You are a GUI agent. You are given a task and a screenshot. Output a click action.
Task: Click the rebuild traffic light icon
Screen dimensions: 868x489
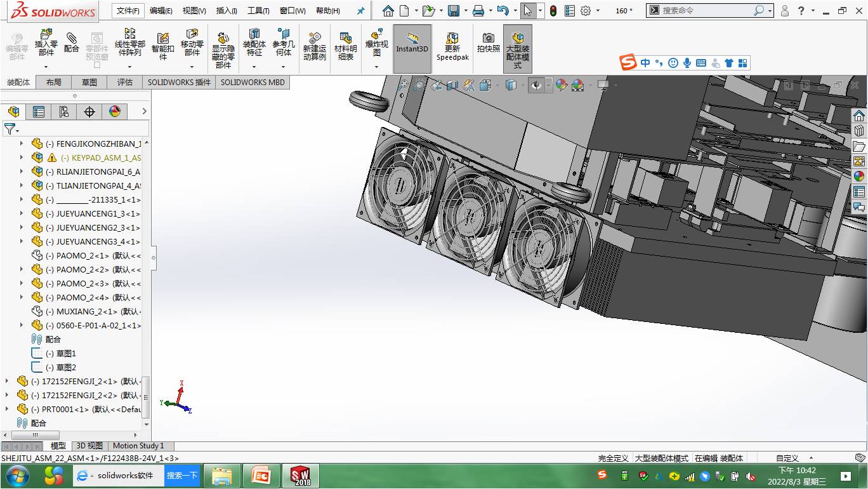click(x=553, y=11)
